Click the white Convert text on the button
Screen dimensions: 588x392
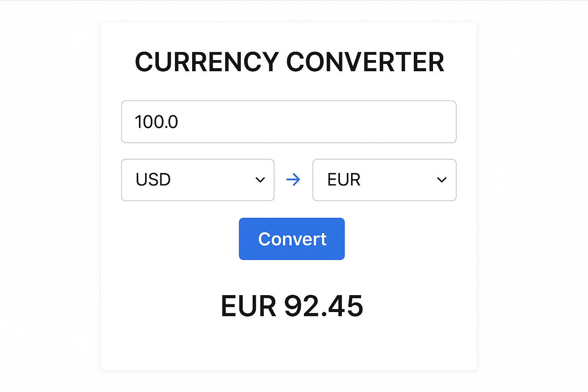click(292, 239)
